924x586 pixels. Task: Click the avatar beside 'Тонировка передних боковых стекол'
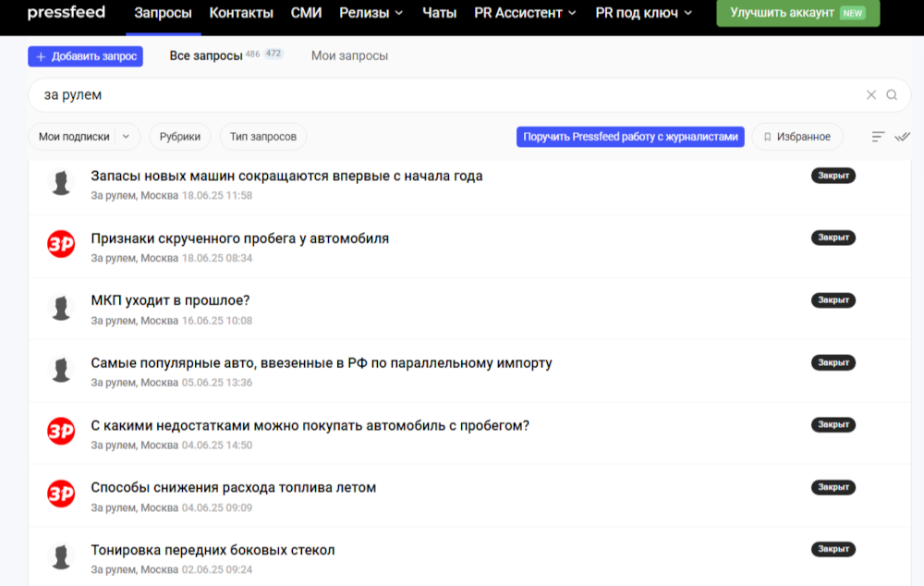point(61,556)
